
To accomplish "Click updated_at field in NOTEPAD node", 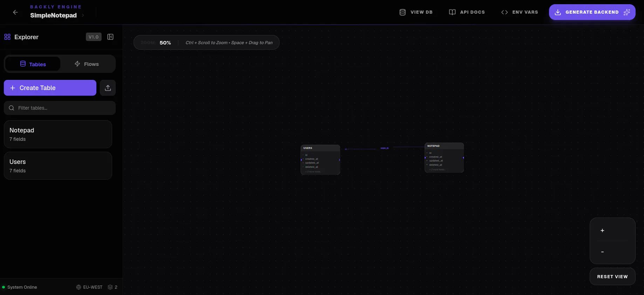I will 436,161.
